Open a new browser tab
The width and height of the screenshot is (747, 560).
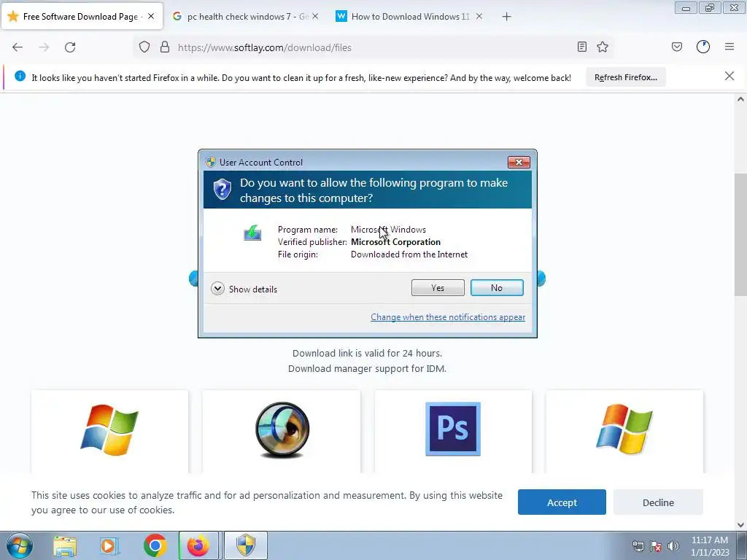(506, 17)
